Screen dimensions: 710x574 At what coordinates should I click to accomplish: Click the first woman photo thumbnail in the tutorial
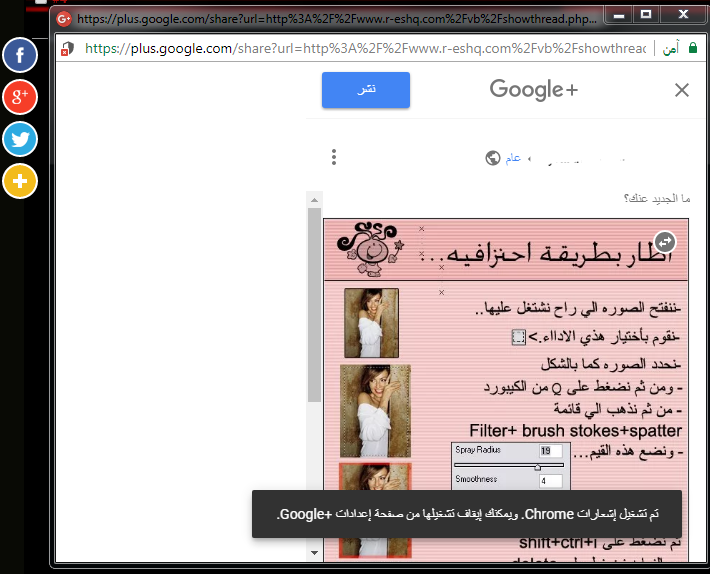371,323
